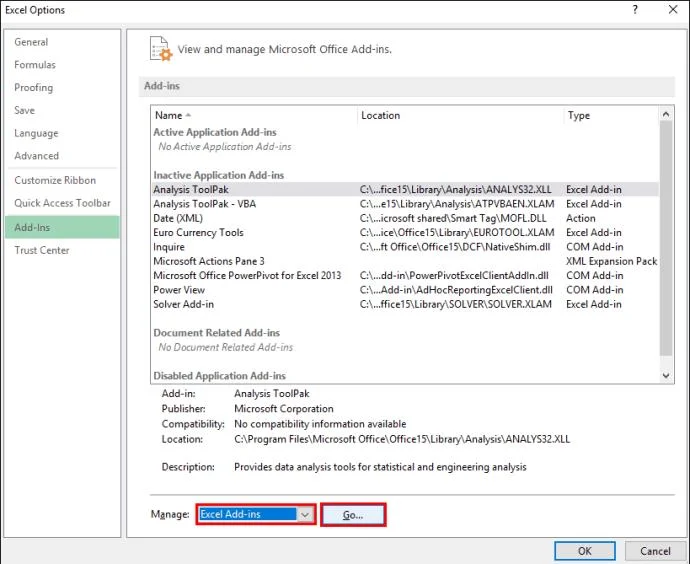Select the Analysis ToolPak - VBA row

tap(405, 204)
